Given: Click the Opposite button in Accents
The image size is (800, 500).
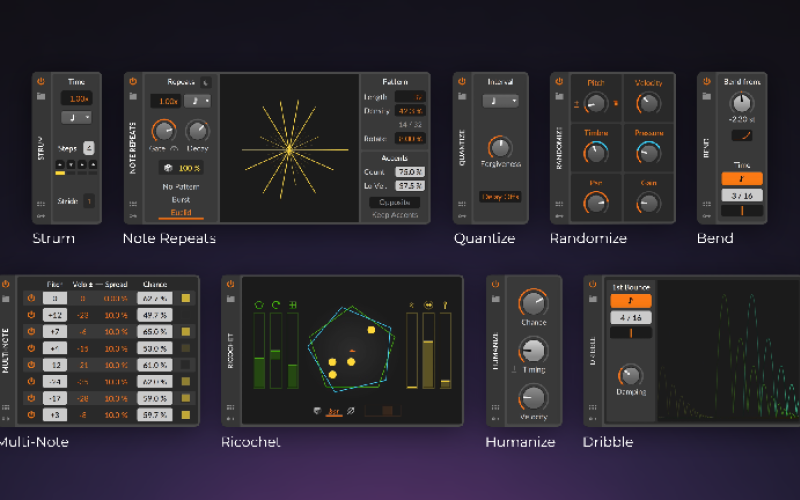Looking at the screenshot, I should [x=394, y=202].
